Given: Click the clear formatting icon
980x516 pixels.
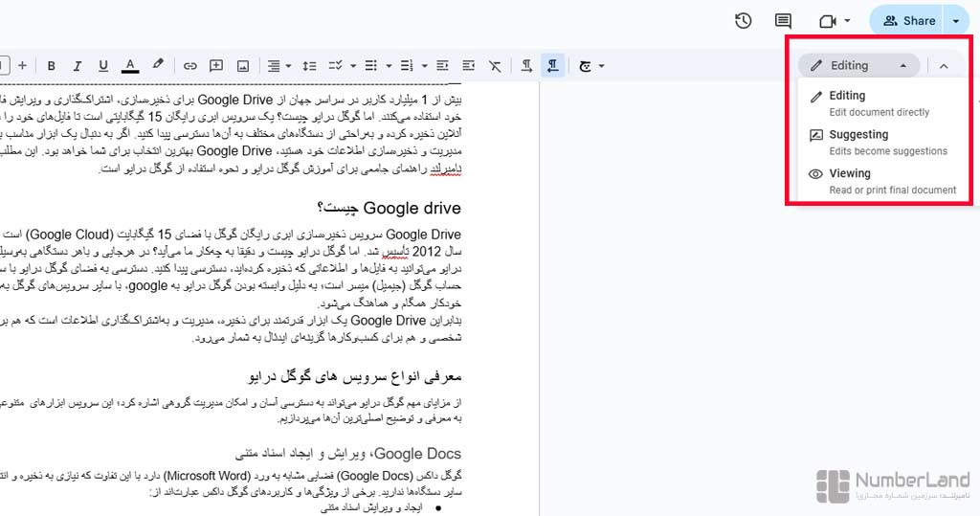Looking at the screenshot, I should [x=495, y=66].
